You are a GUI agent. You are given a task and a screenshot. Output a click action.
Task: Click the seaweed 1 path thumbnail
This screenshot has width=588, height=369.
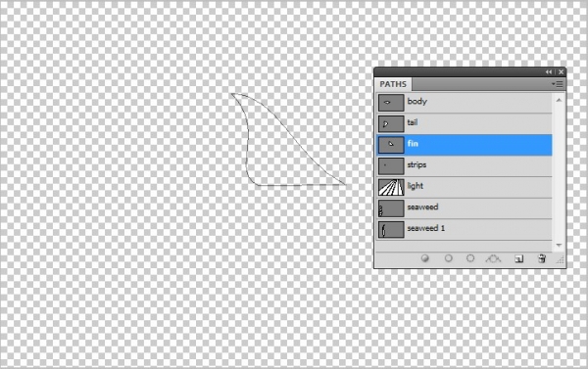coord(391,230)
